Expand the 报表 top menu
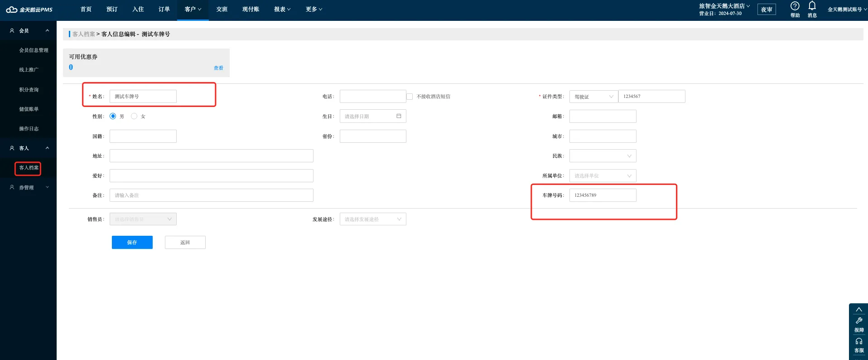868x360 pixels. [282, 9]
